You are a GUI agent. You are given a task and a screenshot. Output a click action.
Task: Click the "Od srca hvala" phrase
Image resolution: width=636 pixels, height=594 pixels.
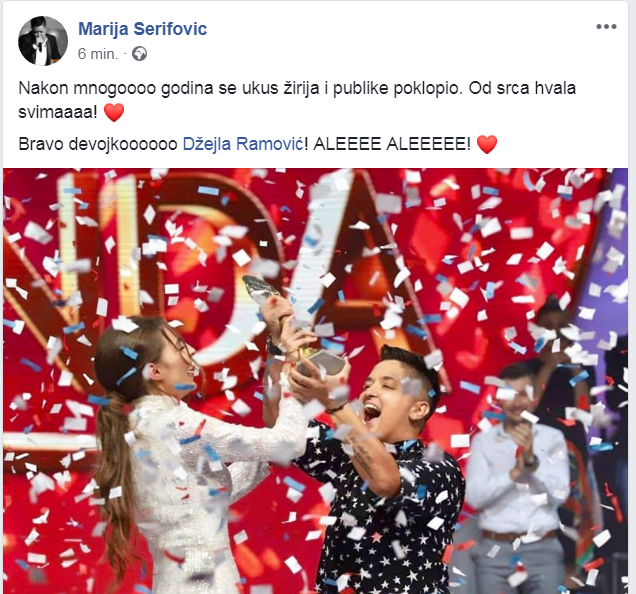[x=522, y=88]
